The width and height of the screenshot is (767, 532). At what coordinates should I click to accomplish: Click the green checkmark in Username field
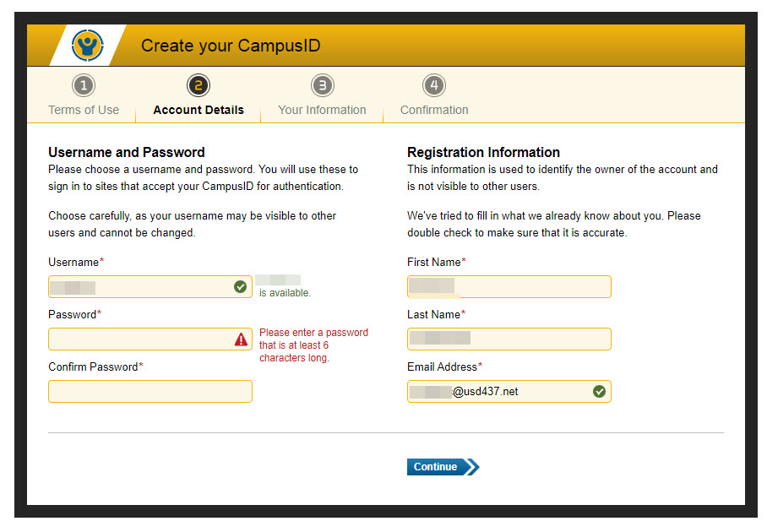click(240, 287)
